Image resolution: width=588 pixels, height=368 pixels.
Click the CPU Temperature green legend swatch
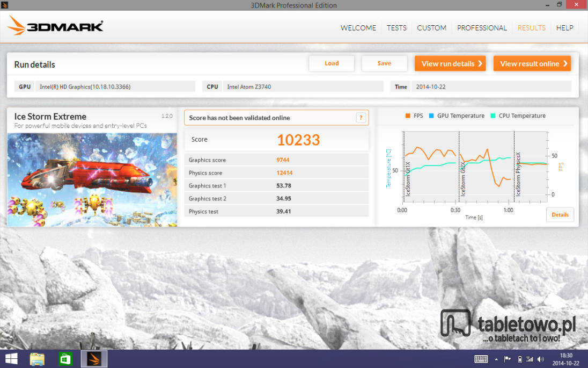click(x=493, y=116)
